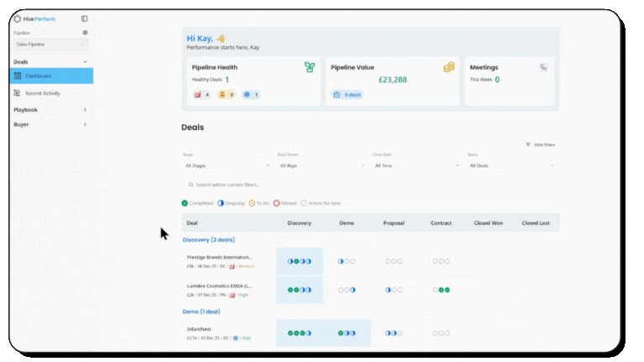Click Lumière Cosmetics Contract progress circles
This screenshot has height=362, width=644.
point(441,290)
